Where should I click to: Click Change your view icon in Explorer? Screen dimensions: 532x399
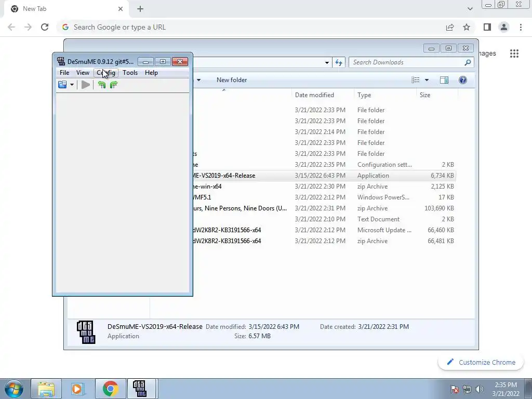coord(415,80)
